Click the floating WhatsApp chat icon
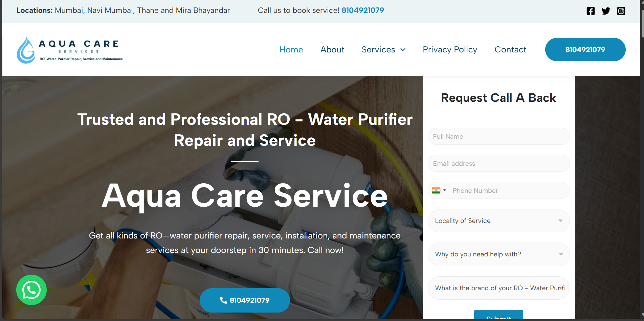The image size is (644, 321). pos(31,290)
